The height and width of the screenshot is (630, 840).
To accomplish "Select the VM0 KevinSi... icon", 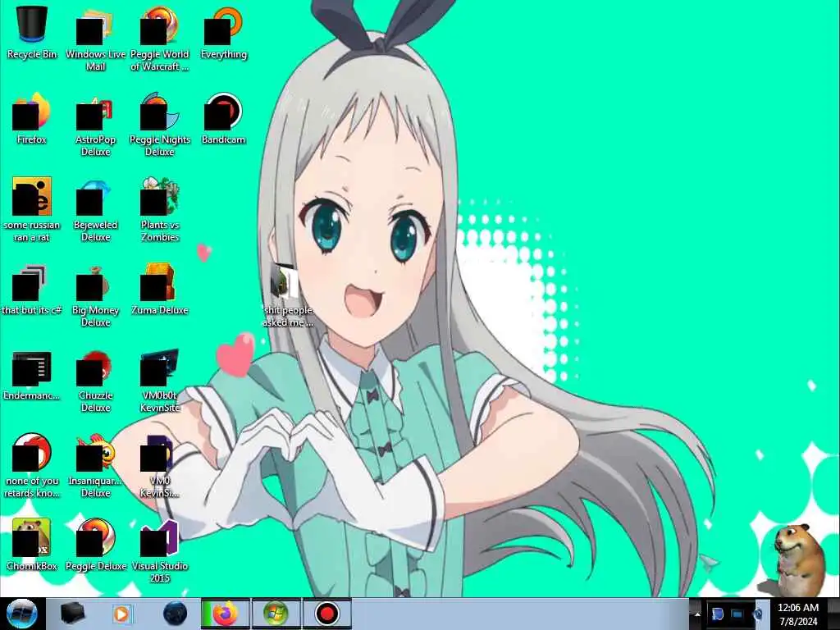I will (x=160, y=466).
